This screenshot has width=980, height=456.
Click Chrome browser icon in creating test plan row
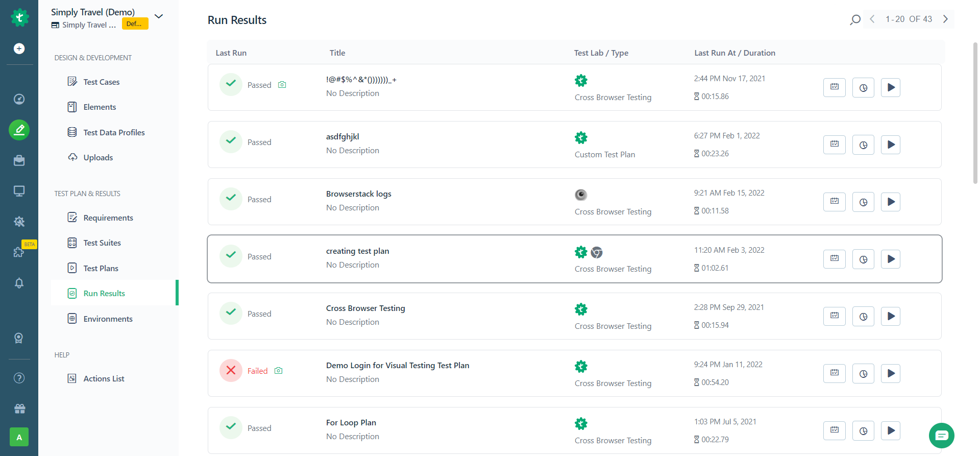597,252
